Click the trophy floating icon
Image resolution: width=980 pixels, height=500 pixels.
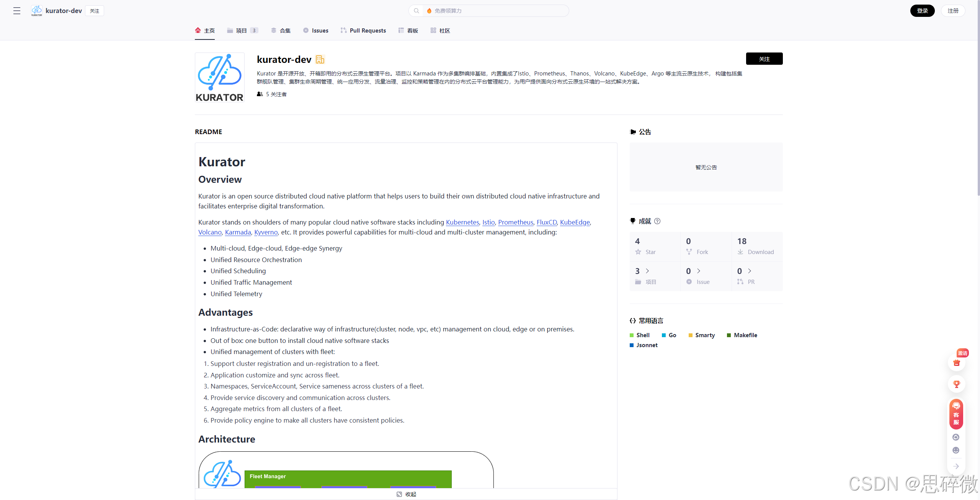tap(956, 384)
